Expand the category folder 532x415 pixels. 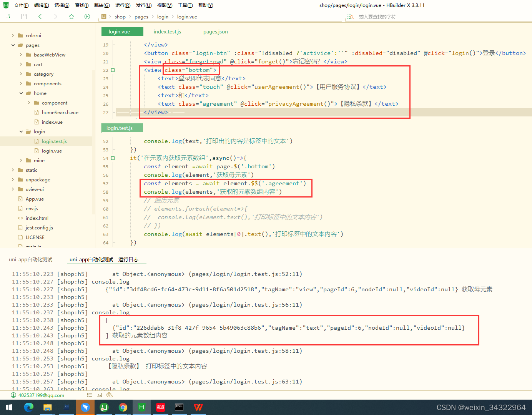coord(21,74)
